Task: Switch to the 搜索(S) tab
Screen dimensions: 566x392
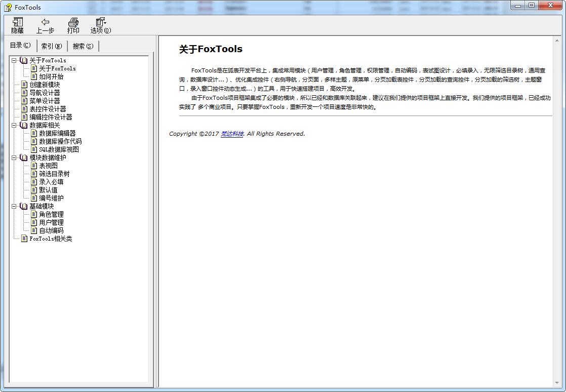Action: coord(83,46)
